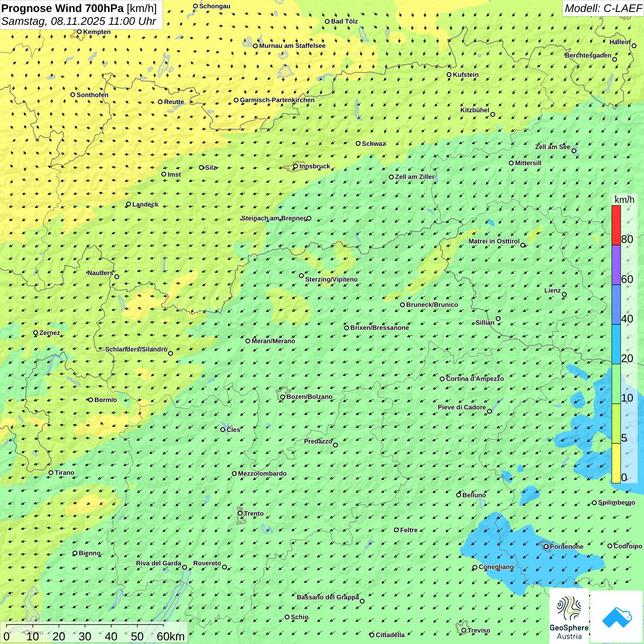Image resolution: width=644 pixels, height=644 pixels.
Task: Click the Mittersill city label
Action: click(528, 163)
